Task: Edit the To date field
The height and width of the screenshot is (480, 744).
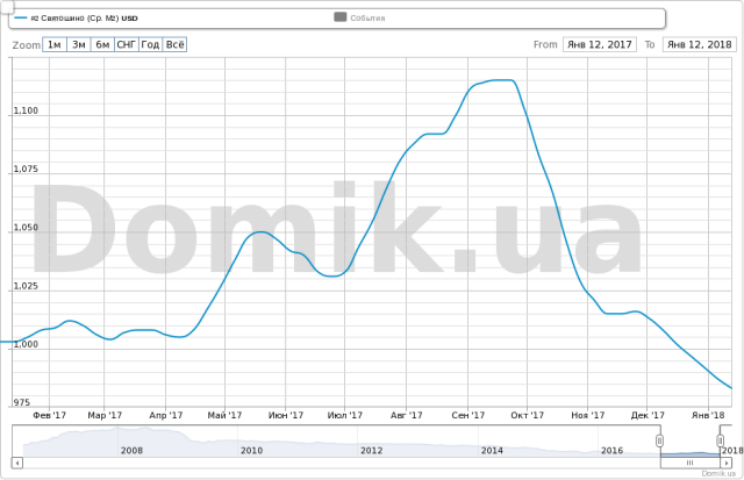Action: point(699,45)
